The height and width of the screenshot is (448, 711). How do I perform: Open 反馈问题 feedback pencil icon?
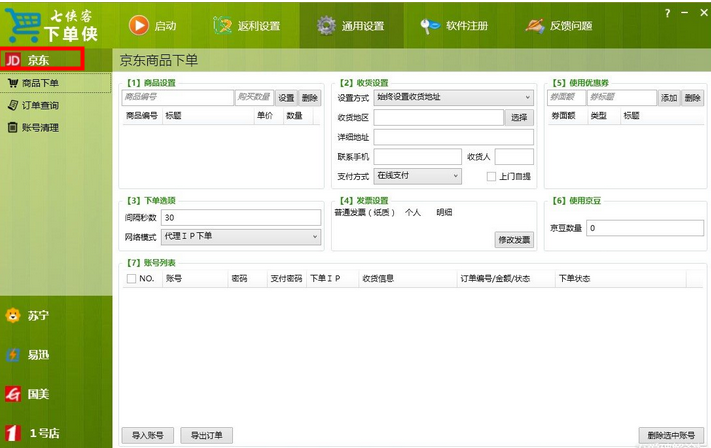click(535, 26)
